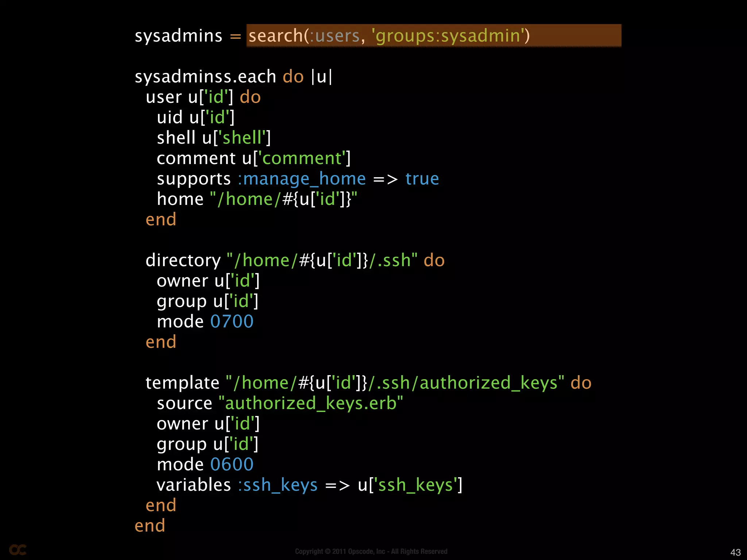Click the 'mode 0600' line
Viewport: 747px width, 560px height.
pyautogui.click(x=205, y=464)
